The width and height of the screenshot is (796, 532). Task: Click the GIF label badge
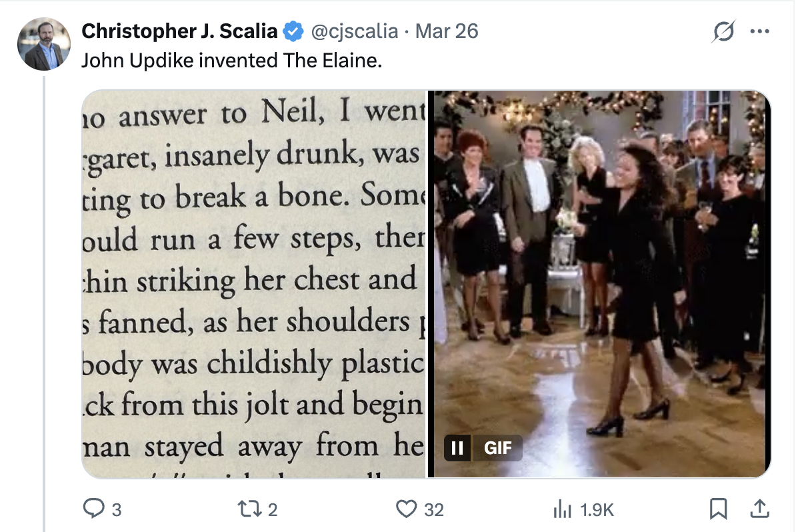click(497, 448)
